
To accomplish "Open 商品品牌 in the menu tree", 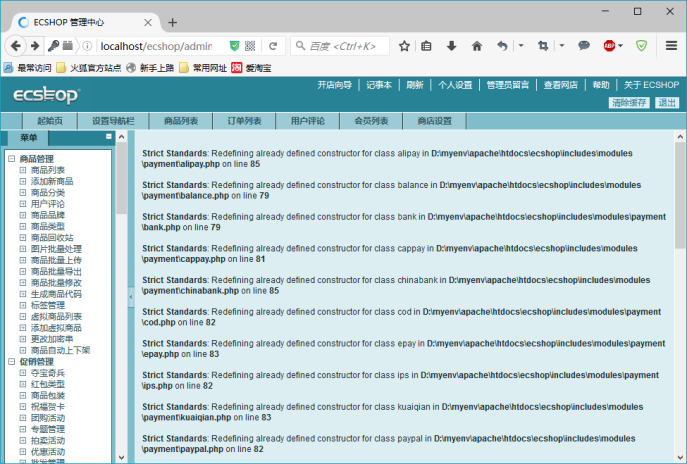I will click(x=48, y=215).
